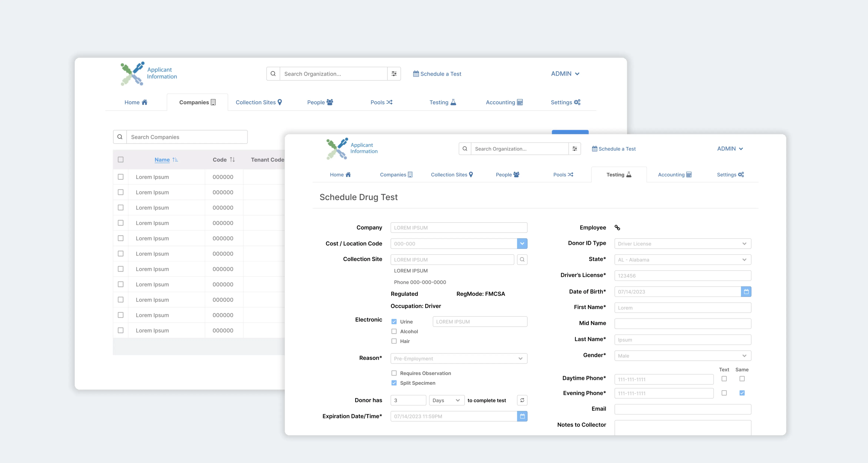Viewport: 868px width, 463px height.
Task: Open People tab in front window
Action: click(x=507, y=175)
